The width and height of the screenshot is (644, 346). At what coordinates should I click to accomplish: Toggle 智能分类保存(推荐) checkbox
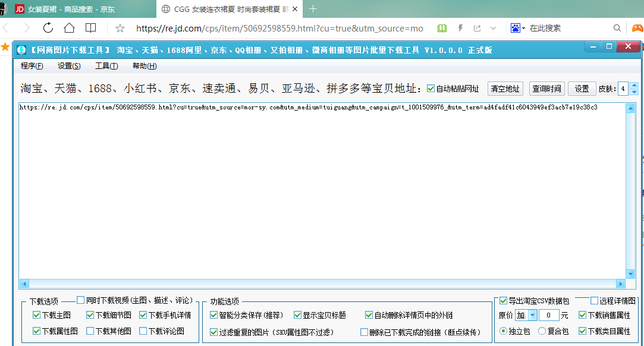[x=213, y=315]
